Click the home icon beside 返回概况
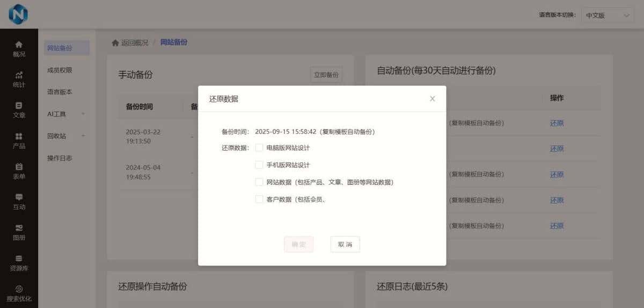644x308 pixels. 115,42
